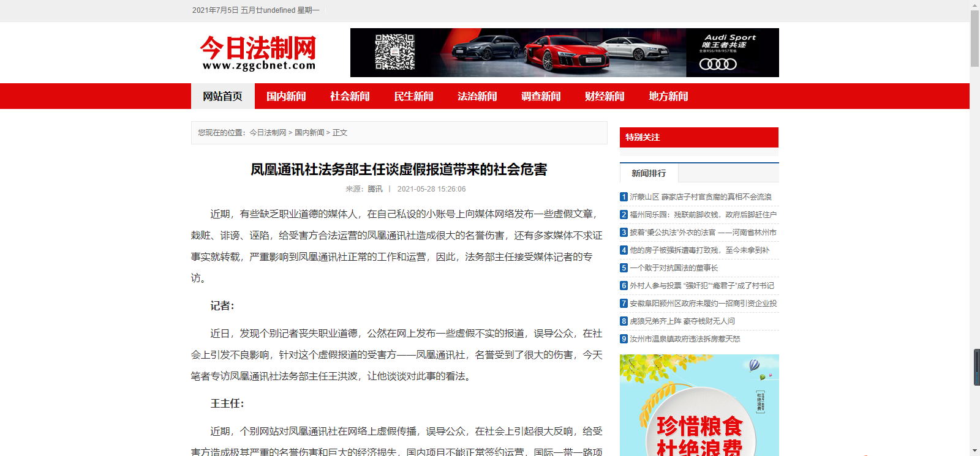
Task: Click the scrollbar up arrow
Action: click(x=974, y=5)
